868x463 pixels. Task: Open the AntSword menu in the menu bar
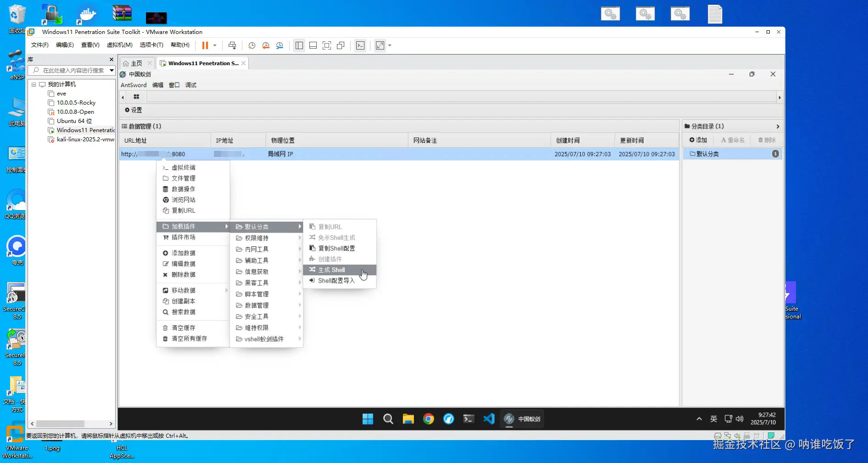pyautogui.click(x=134, y=85)
